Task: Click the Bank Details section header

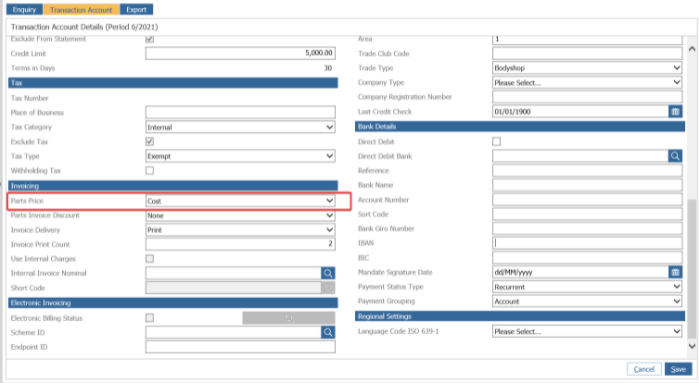Action: coord(520,127)
